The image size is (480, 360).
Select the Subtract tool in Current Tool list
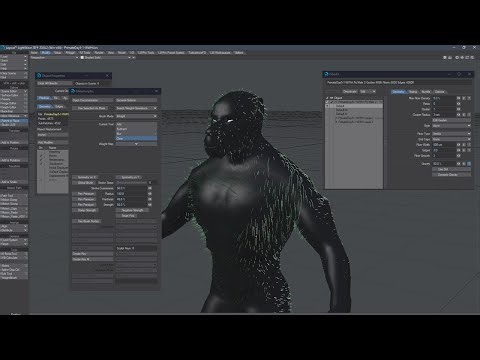136,129
